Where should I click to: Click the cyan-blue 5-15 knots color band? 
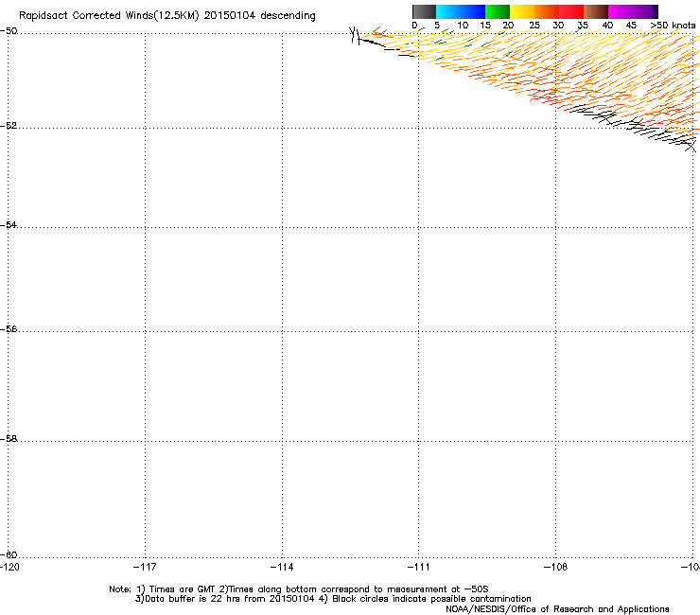click(x=461, y=11)
